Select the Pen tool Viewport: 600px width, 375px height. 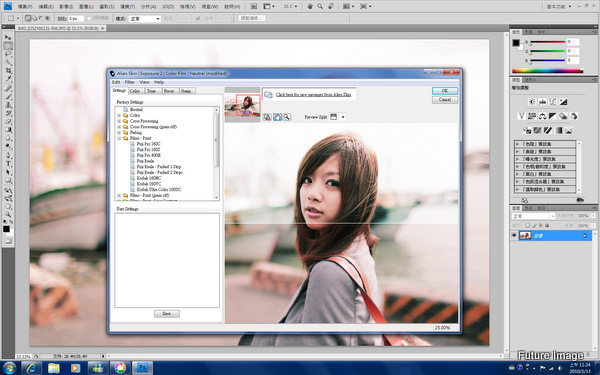(8, 155)
